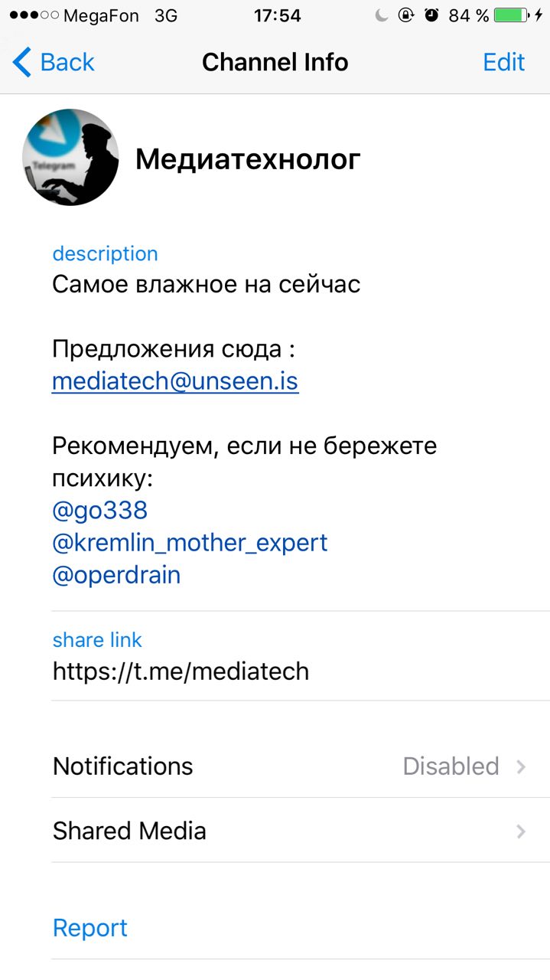The height and width of the screenshot is (980, 550).
Task: Open the @go338 channel mention
Action: [100, 510]
